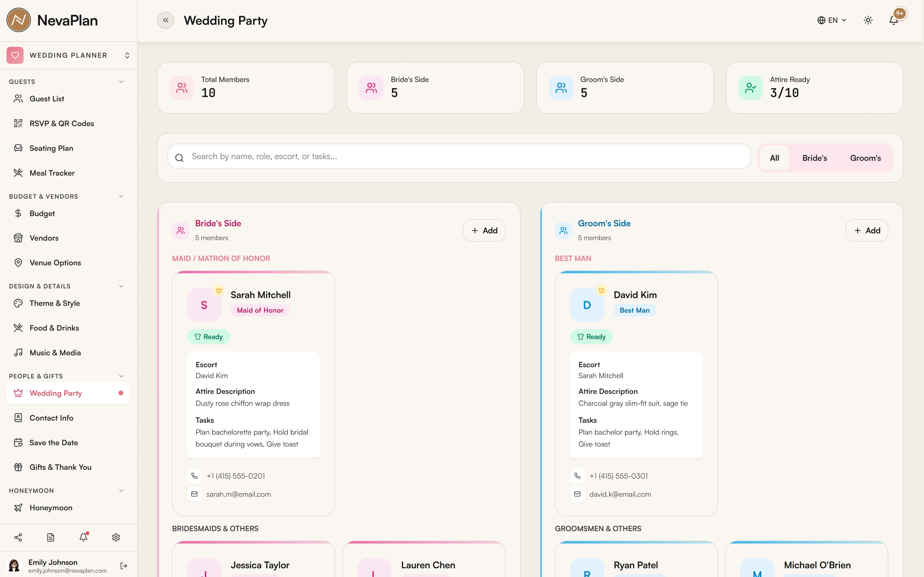Click Attire Ready stat icon
This screenshot has width=924, height=577.
751,88
